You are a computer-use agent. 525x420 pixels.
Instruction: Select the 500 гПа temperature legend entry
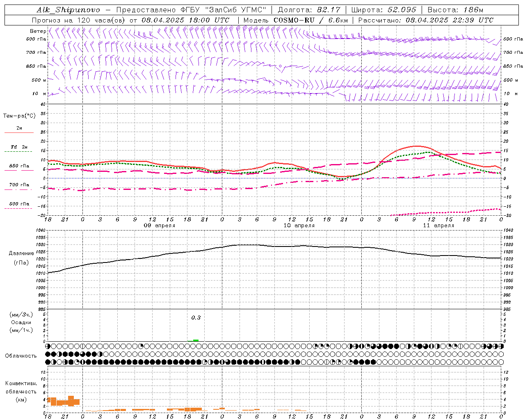19,204
